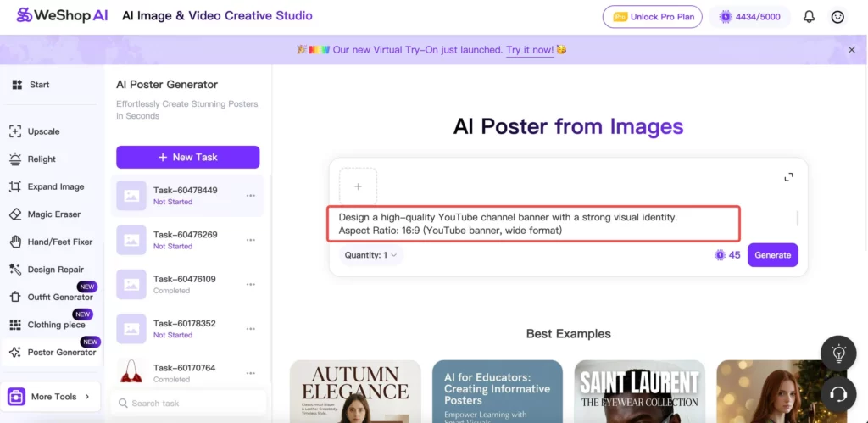
Task: Follow the Try it now link
Action: tap(530, 50)
